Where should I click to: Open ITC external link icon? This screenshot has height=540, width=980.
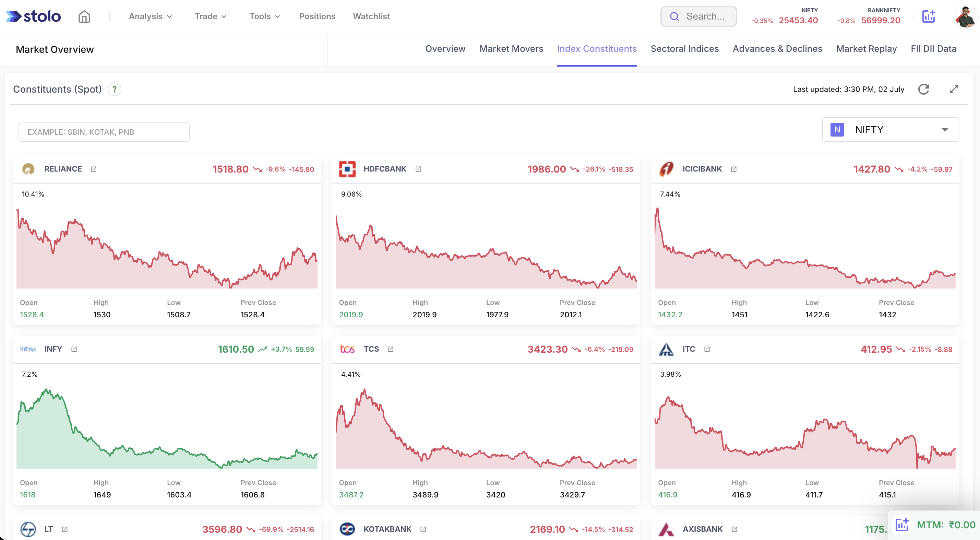tap(707, 349)
